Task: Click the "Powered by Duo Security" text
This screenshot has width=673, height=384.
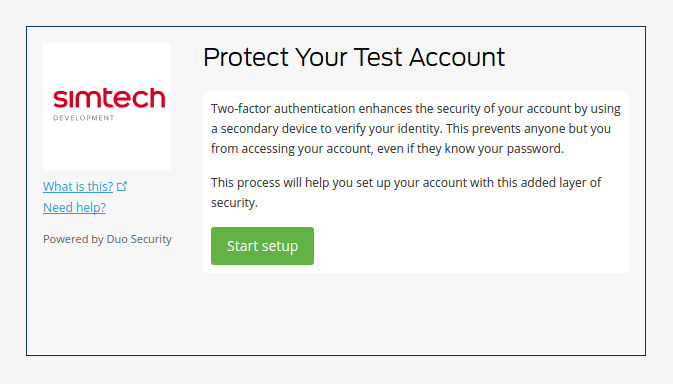Action: point(107,239)
